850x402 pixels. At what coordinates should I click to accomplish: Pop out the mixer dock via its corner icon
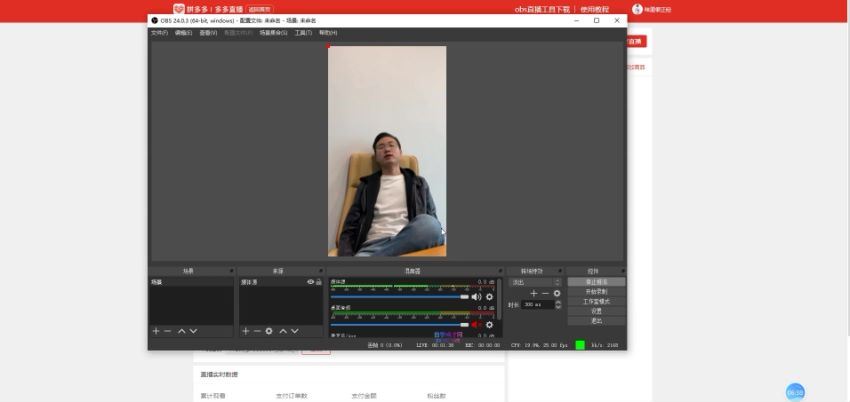[x=501, y=270]
